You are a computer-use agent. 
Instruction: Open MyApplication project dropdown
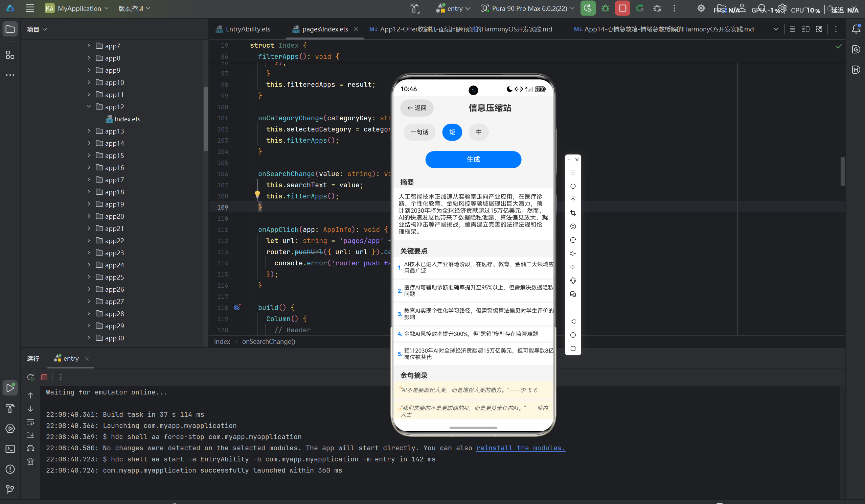[77, 8]
